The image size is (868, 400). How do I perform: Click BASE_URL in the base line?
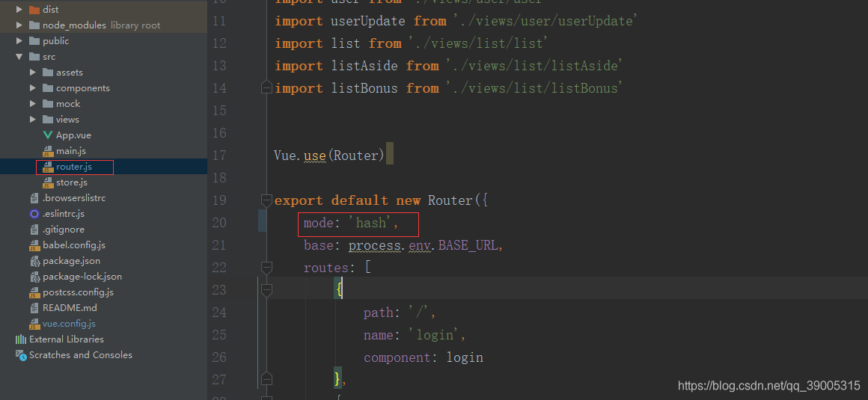[x=468, y=245]
